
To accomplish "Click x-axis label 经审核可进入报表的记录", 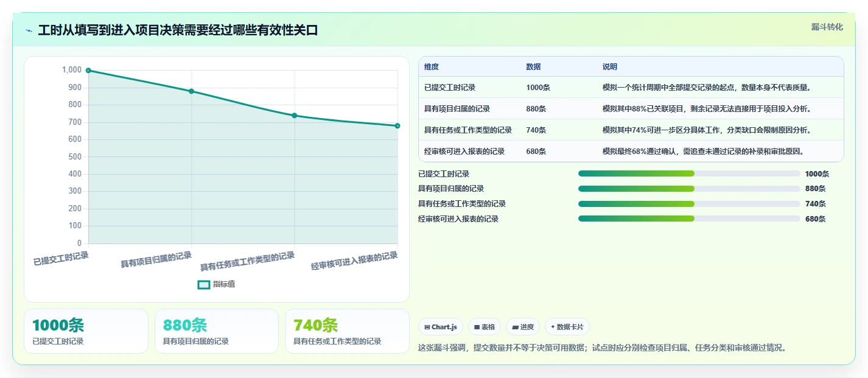I will click(x=354, y=261).
